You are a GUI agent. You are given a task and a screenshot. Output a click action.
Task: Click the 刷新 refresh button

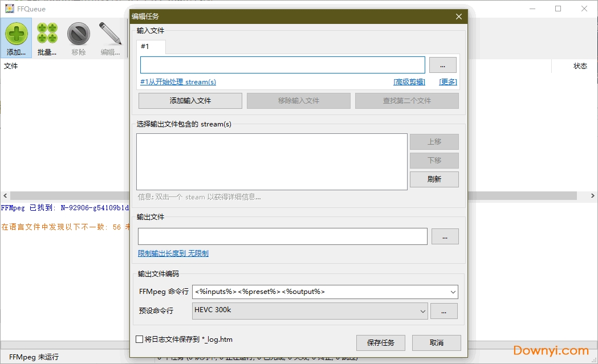pos(434,179)
